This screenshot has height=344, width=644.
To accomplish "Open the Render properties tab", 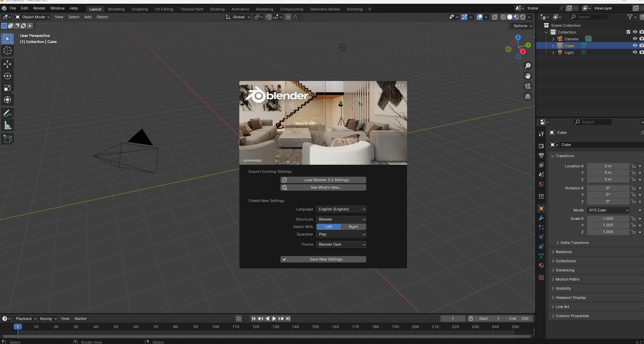I will pos(541,146).
